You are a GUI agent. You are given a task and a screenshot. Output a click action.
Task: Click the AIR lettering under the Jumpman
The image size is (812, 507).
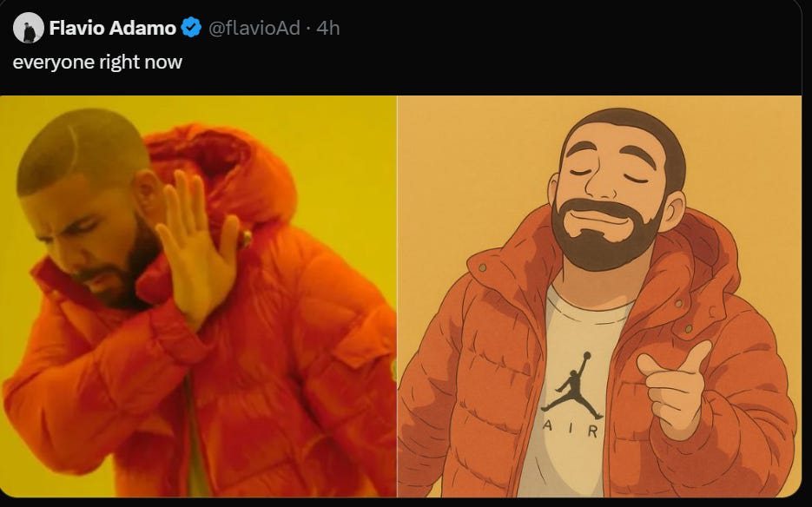571,429
